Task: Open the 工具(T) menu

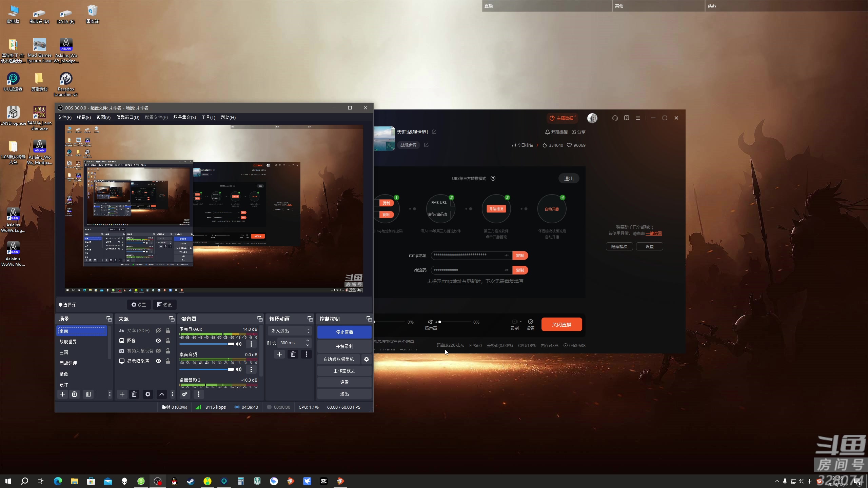Action: (208, 117)
